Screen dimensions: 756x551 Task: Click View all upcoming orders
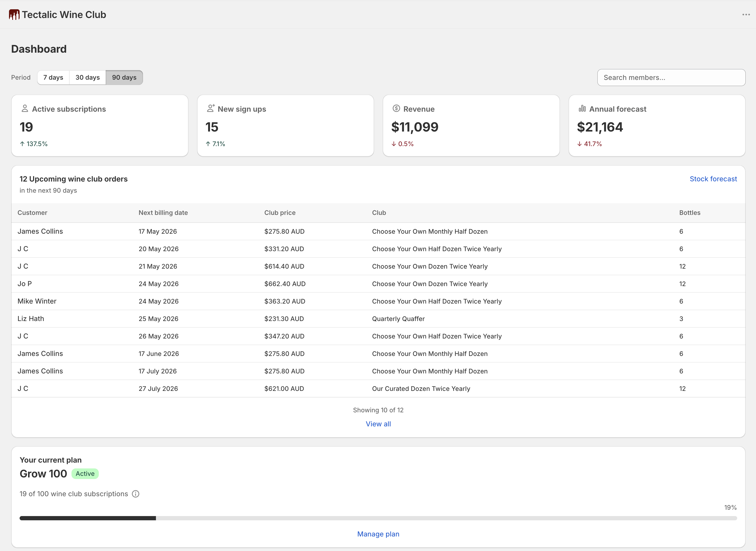(378, 424)
